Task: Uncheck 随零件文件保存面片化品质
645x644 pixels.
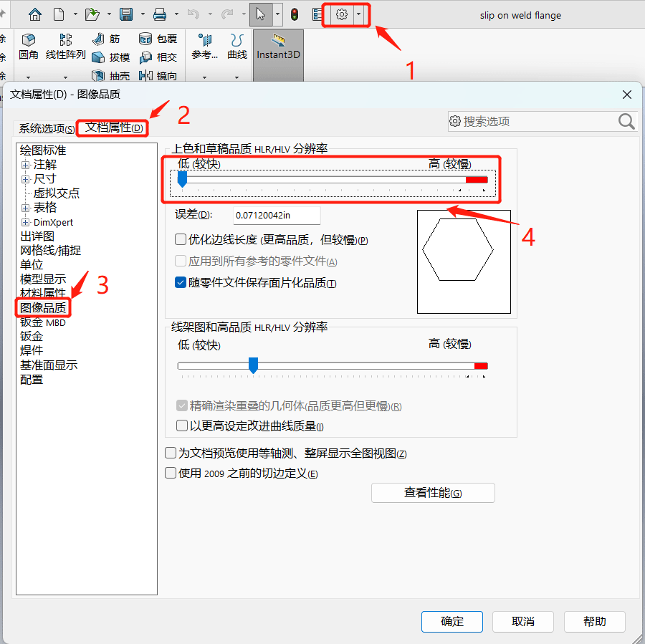Action: tap(181, 282)
